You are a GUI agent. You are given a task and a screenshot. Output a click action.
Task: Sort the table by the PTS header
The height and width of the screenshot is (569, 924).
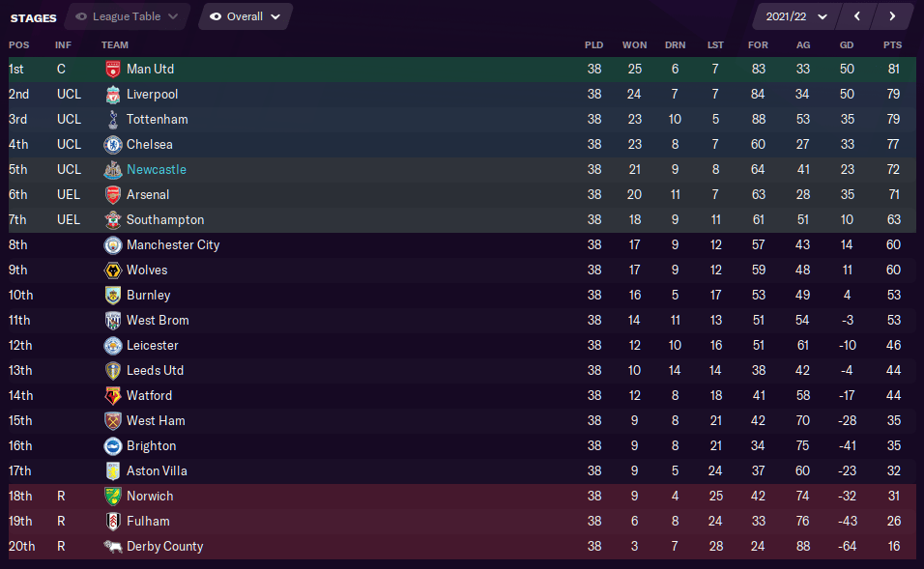pos(893,44)
